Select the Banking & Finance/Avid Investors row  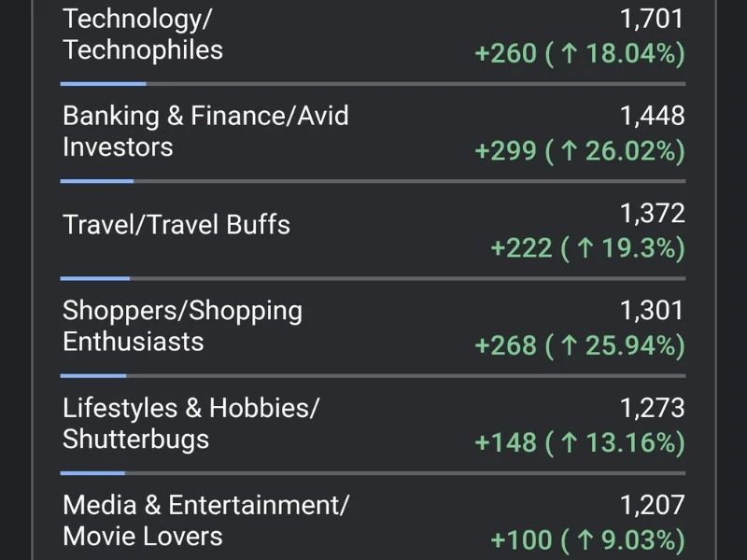373,133
